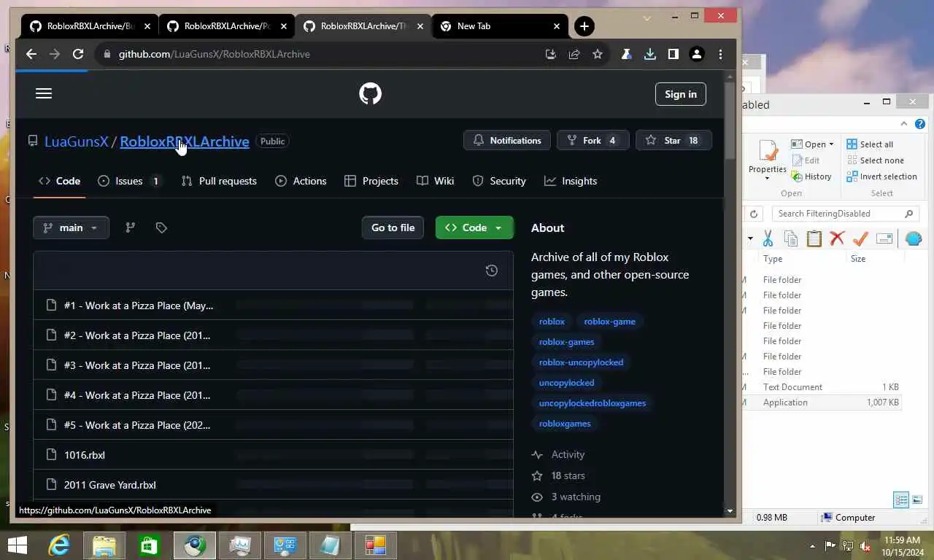Viewport: 934px width, 560px height.
Task: Click the labs flask icon in toolbar
Action: click(626, 54)
